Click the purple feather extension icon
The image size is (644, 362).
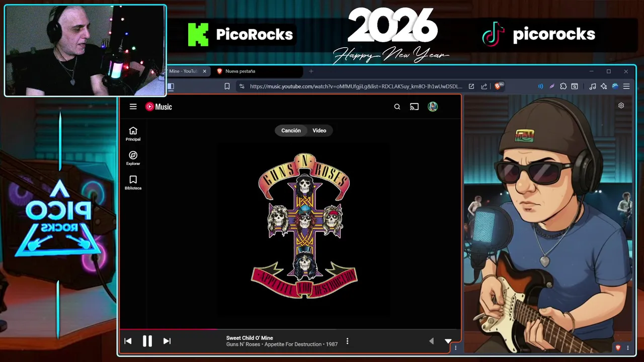point(552,86)
